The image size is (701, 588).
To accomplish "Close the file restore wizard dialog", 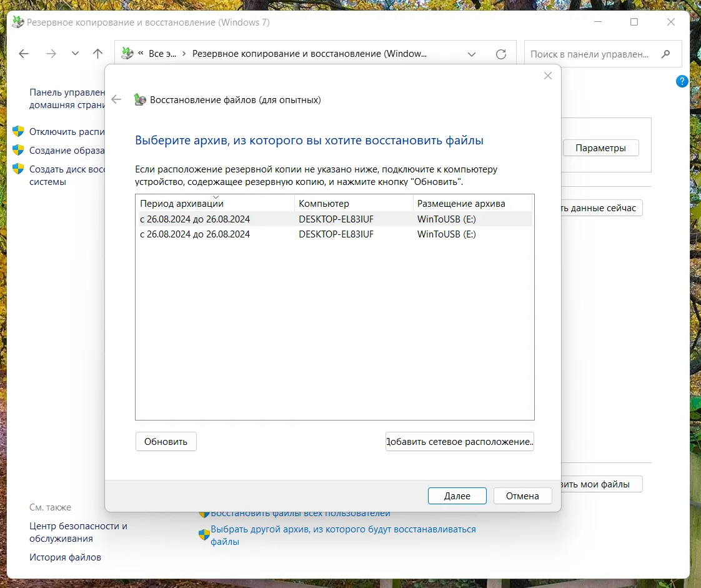I will [548, 76].
